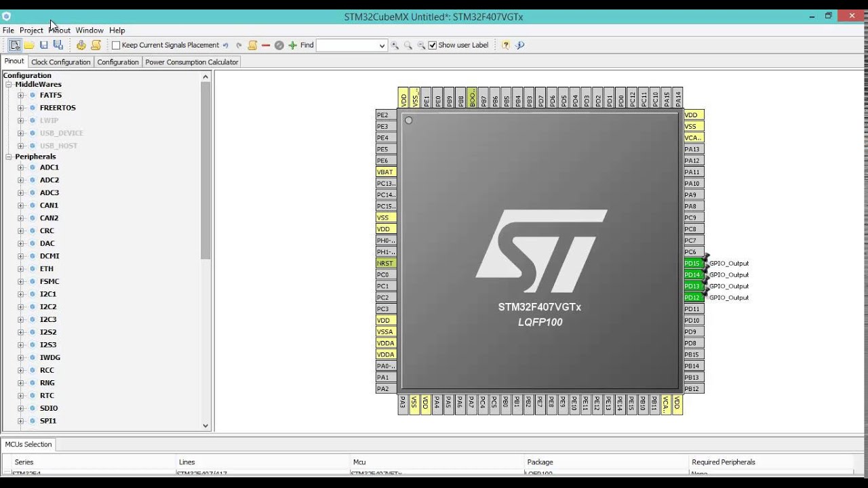Expand the DCMI peripheral node
The height and width of the screenshot is (488, 868).
tap(20, 256)
